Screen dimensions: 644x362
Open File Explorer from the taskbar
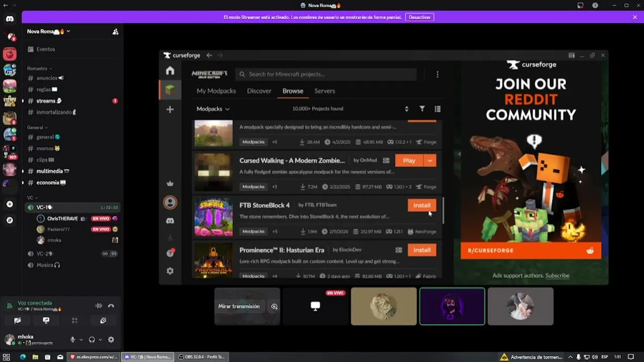tap(35, 357)
